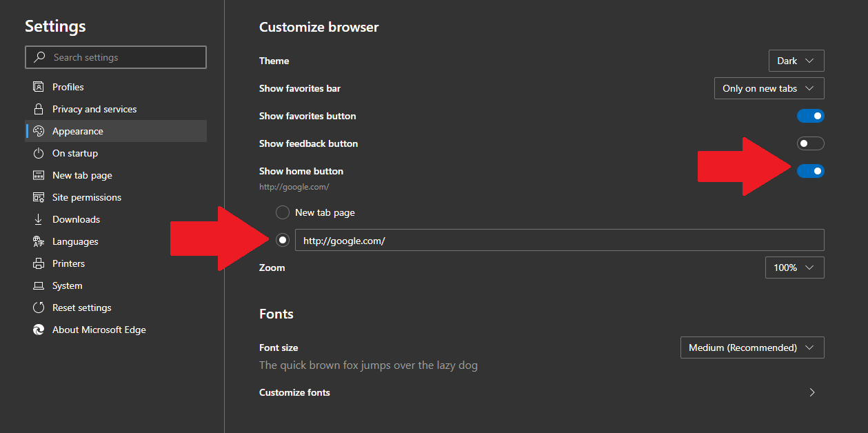
Task: Toggle Show home button switch
Action: click(810, 171)
